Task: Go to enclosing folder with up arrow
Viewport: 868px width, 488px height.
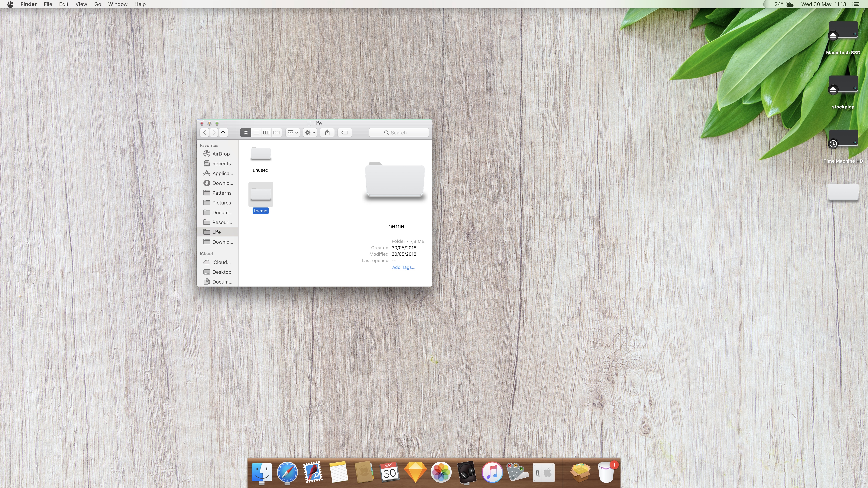Action: coord(223,133)
